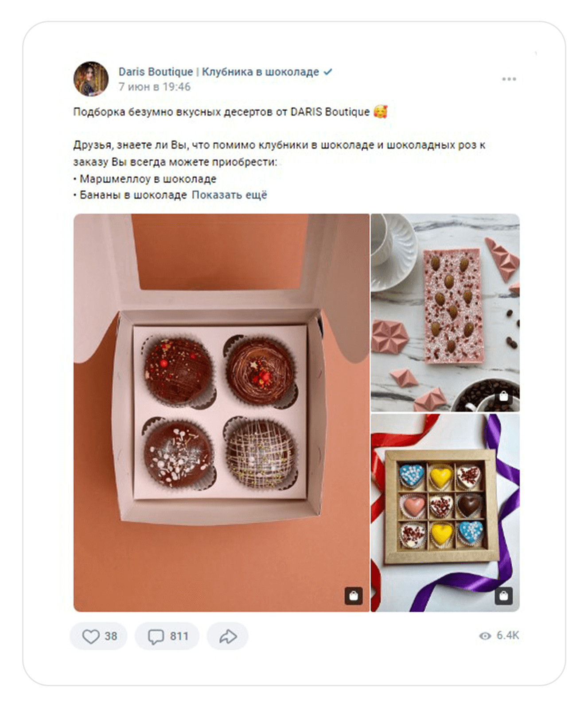Screen dimensions: 588x719
Task: Click the eye views counter icon
Action: [x=485, y=636]
